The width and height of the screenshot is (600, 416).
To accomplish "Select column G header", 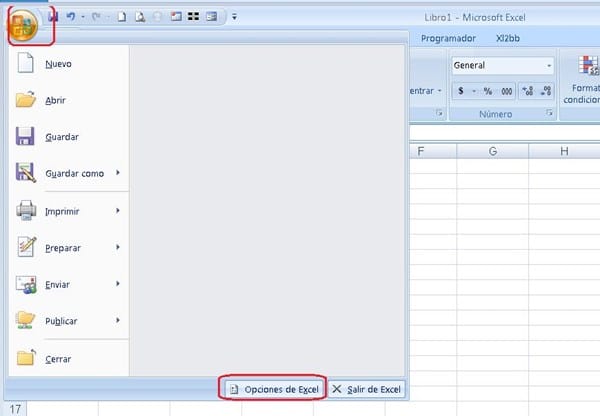I will tap(492, 151).
